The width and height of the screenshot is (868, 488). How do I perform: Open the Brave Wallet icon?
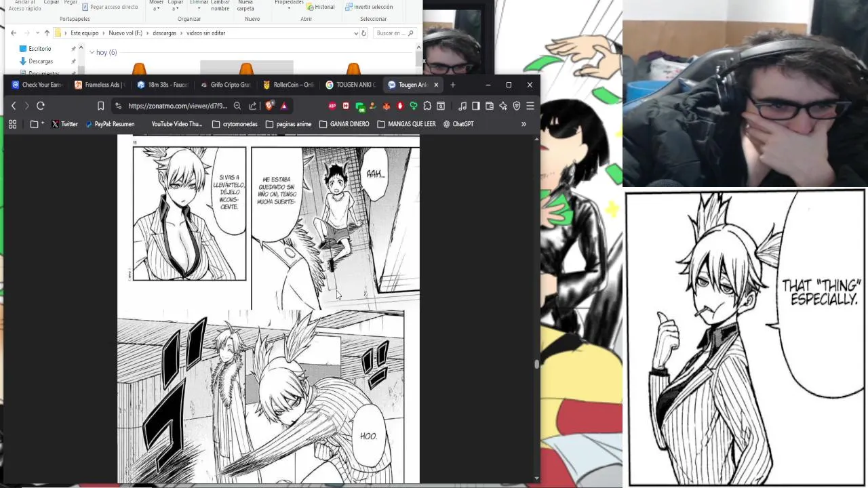point(490,106)
